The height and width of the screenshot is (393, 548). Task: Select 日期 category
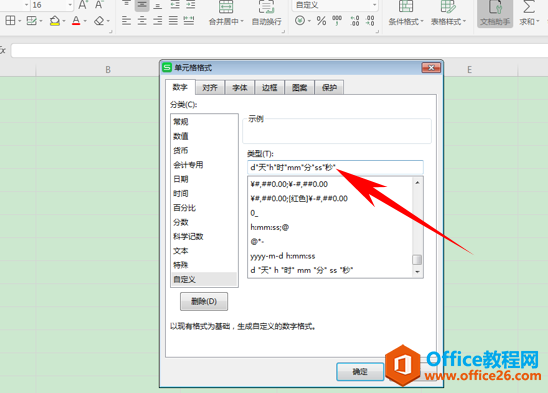204,179
